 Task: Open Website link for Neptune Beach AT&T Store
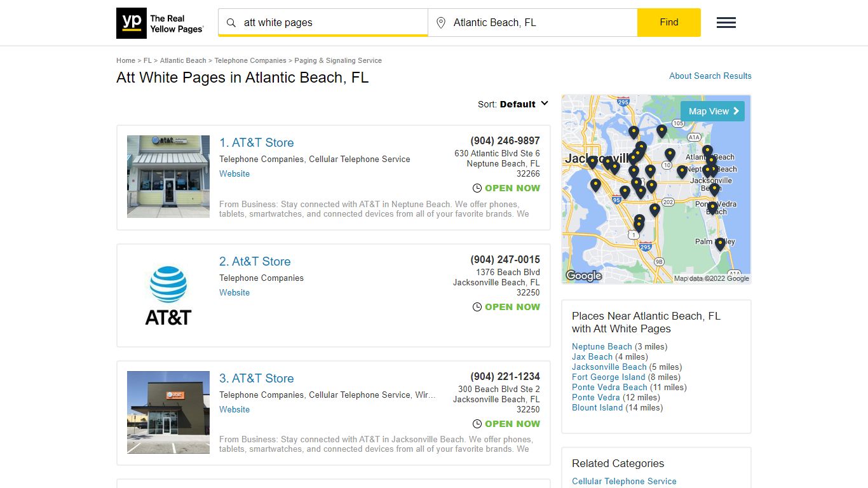pos(234,173)
